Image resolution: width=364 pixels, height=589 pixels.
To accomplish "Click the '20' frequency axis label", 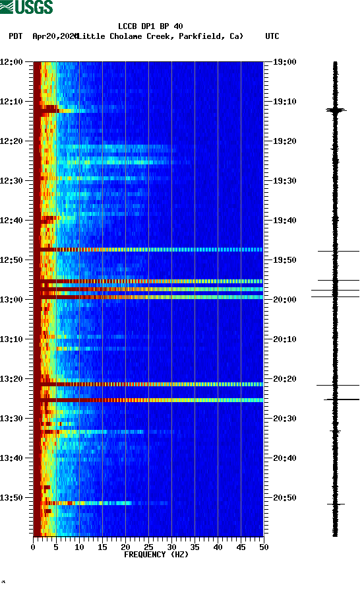I will [125, 547].
